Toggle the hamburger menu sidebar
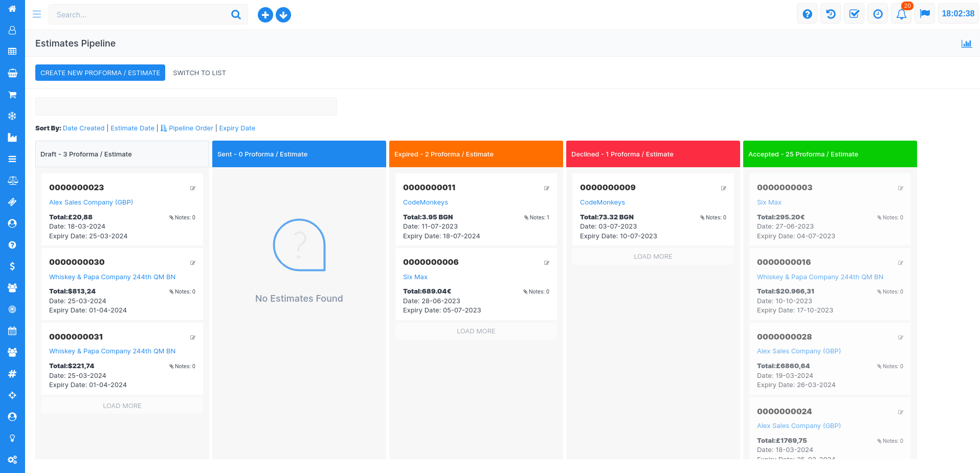 37,14
